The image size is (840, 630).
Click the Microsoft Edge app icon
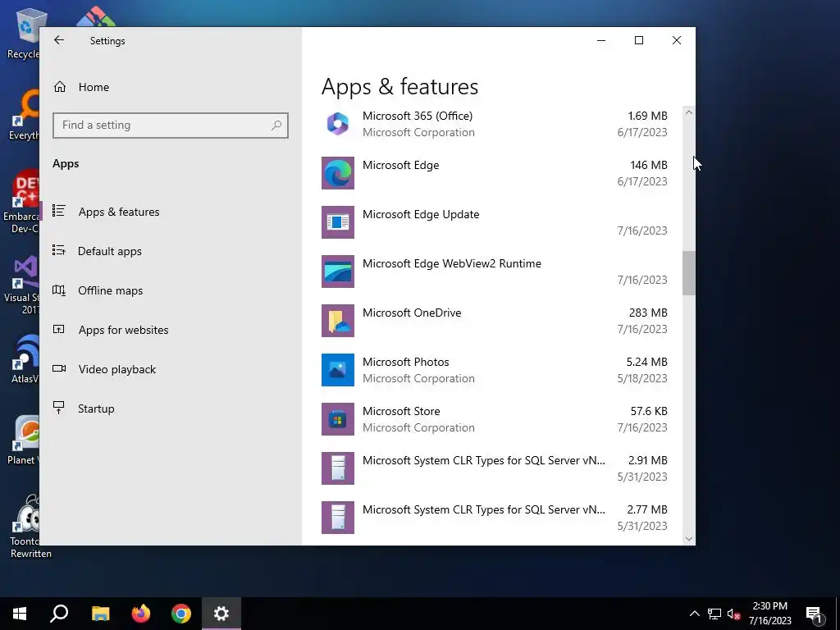tap(337, 173)
